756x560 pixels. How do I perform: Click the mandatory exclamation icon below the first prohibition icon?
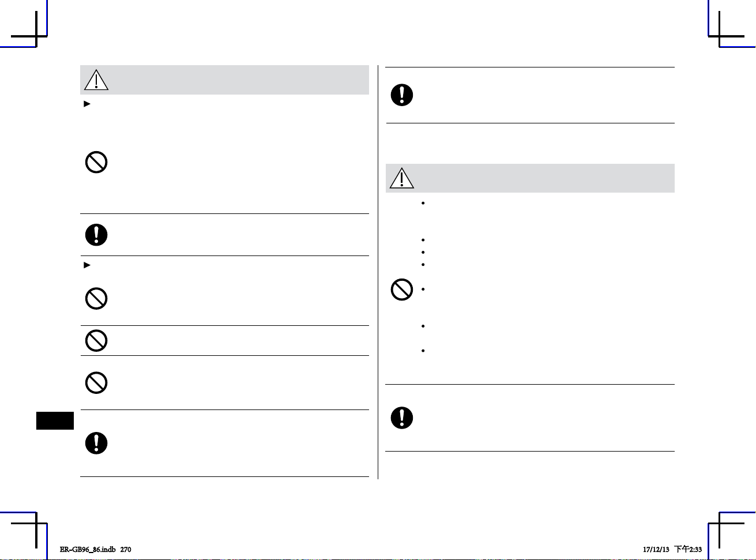click(96, 235)
